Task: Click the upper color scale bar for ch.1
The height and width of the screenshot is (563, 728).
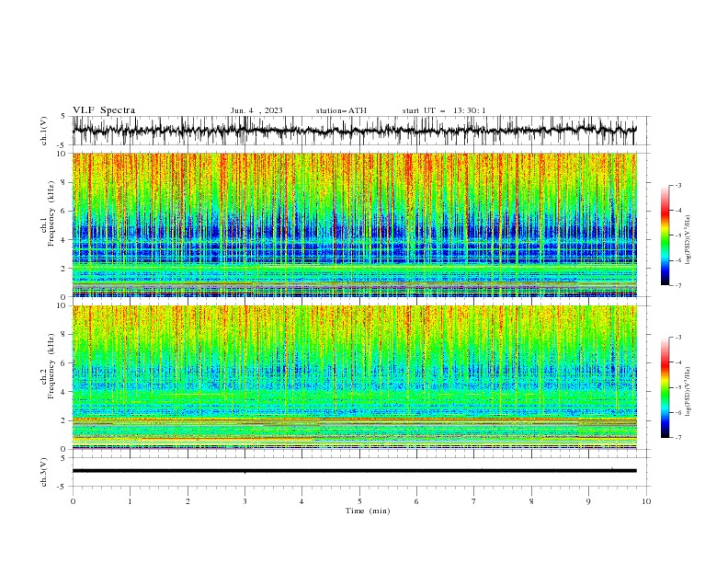Action: (x=665, y=235)
